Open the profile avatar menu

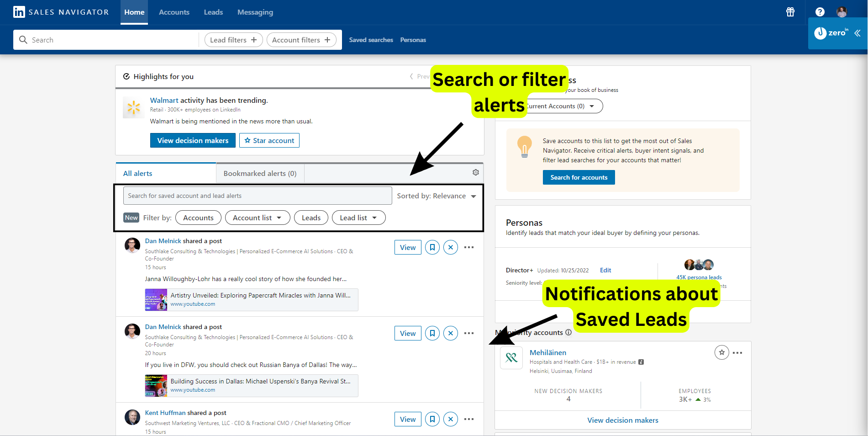pyautogui.click(x=842, y=12)
